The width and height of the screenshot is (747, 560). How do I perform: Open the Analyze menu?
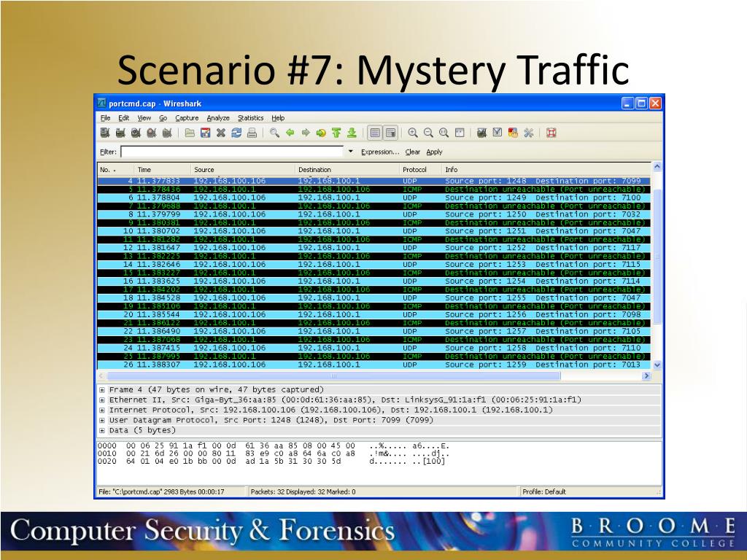pos(218,118)
